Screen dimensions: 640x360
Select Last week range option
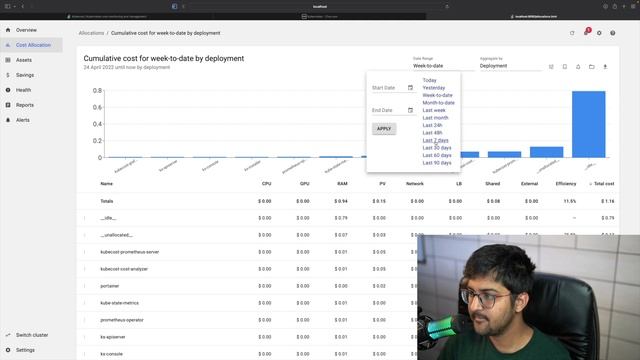click(434, 110)
